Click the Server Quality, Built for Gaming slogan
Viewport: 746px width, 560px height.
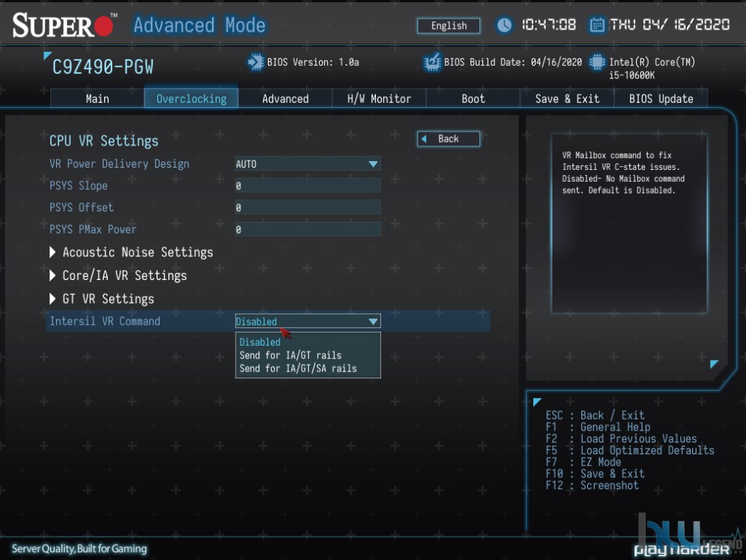click(79, 549)
